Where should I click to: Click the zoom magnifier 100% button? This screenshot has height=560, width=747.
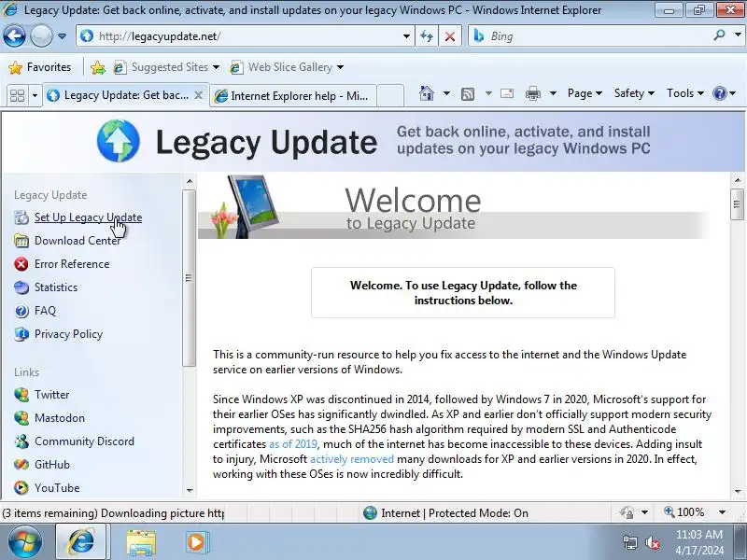click(684, 512)
